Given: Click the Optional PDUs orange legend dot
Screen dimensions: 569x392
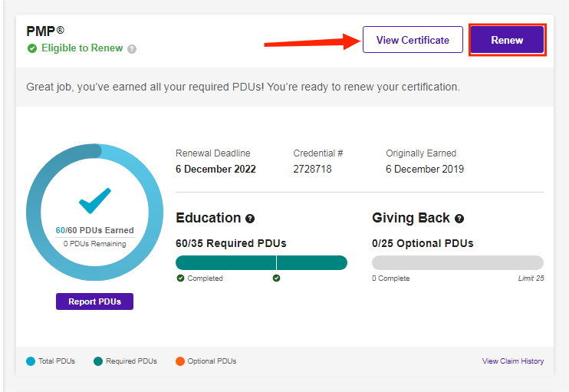Looking at the screenshot, I should pyautogui.click(x=180, y=361).
